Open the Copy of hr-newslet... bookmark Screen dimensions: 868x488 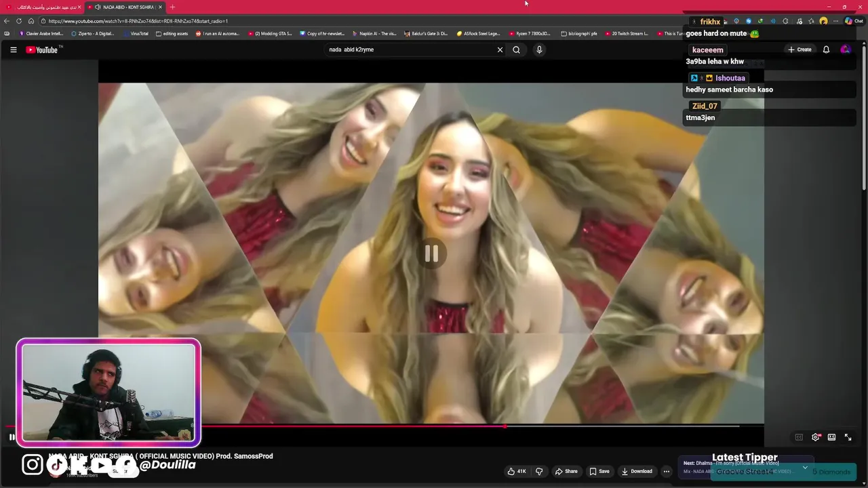322,33
